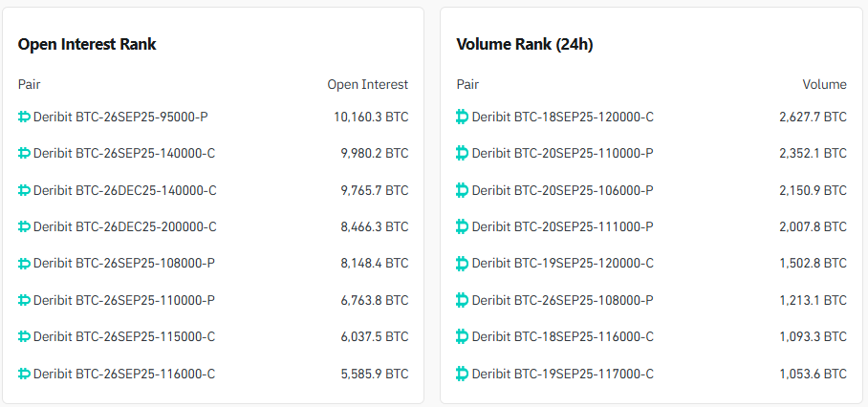Click volume value 2,007.8 BTC
Image resolution: width=868 pixels, height=407 pixels.
click(x=814, y=226)
